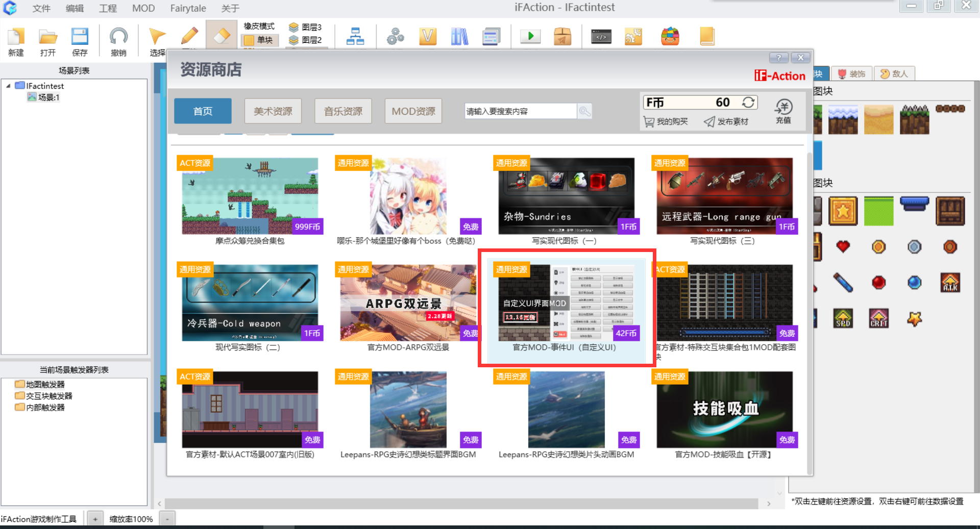Open the blue books library icon
Screen dimensions: 980x529
click(x=459, y=36)
